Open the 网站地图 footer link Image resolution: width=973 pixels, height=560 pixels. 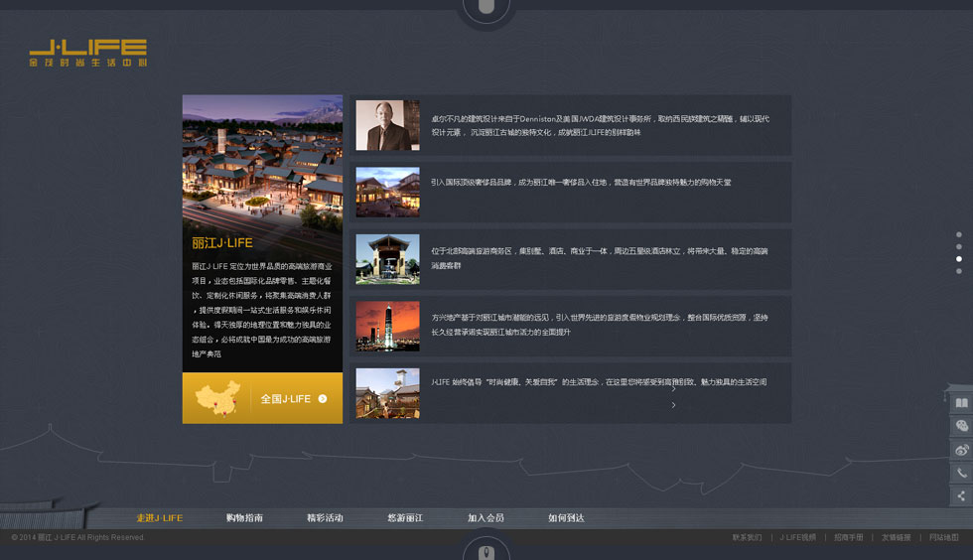[943, 537]
